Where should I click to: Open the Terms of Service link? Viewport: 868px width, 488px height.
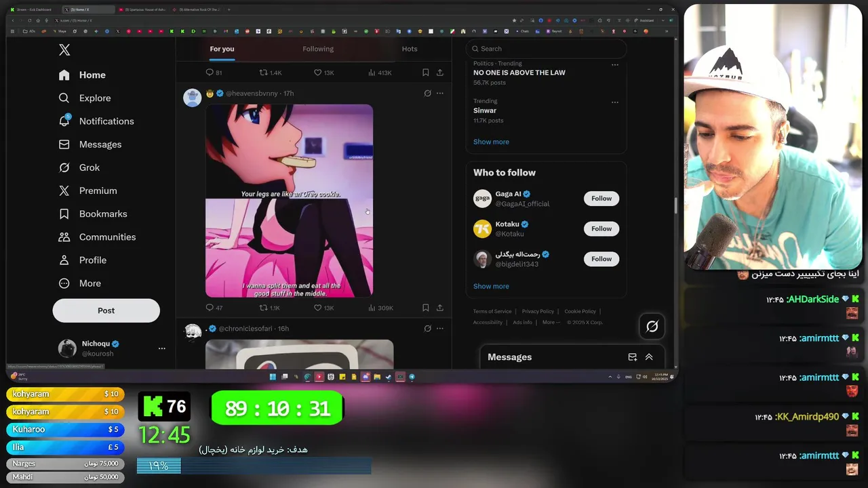492,312
